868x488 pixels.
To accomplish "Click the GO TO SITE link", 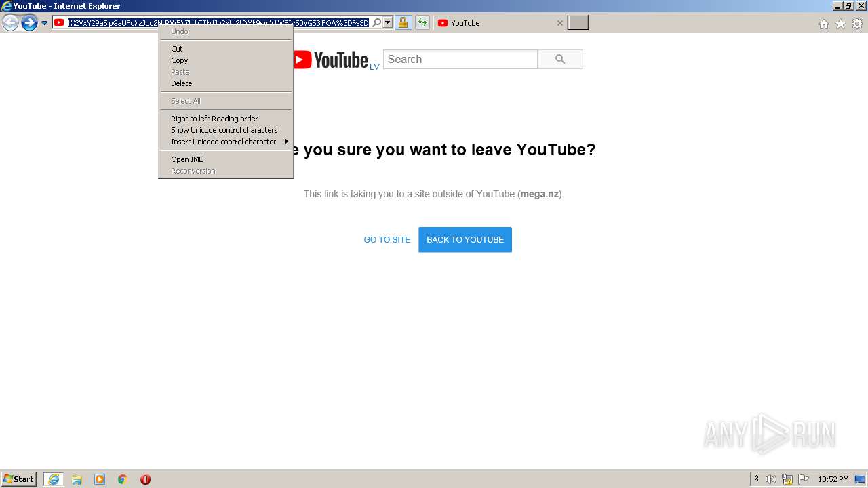I will tap(387, 240).
